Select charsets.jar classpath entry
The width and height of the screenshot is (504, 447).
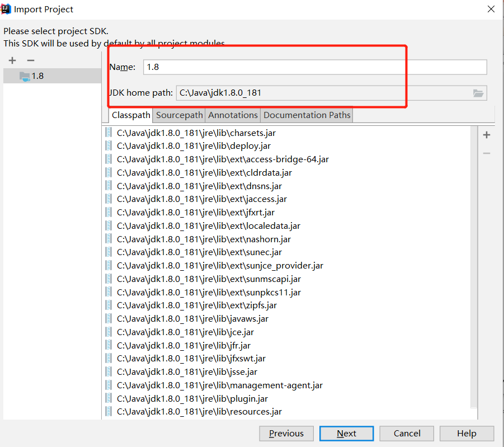pos(196,133)
